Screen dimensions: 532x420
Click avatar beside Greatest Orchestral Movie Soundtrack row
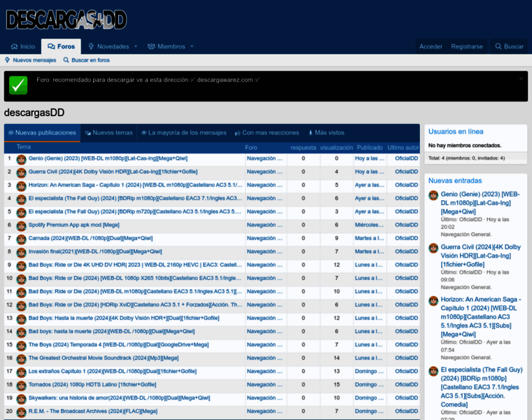click(x=22, y=359)
